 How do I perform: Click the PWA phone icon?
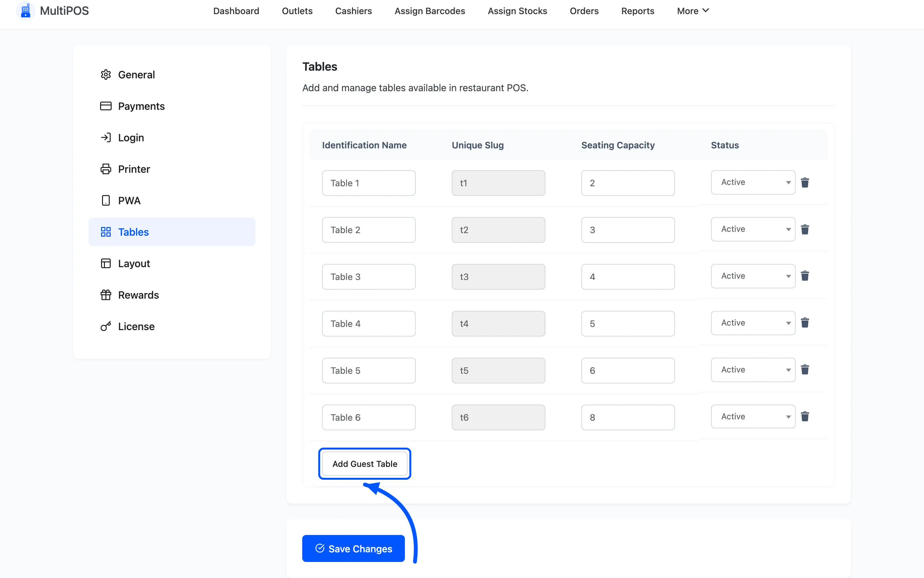pos(106,200)
